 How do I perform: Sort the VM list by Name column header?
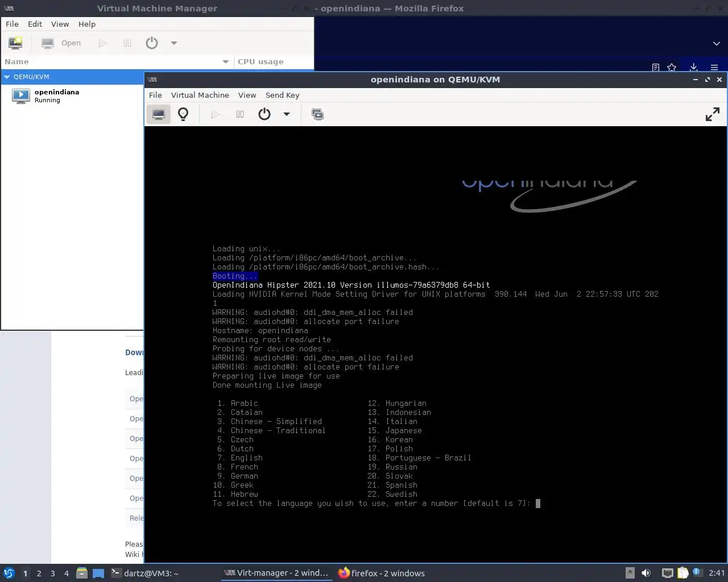[117, 61]
